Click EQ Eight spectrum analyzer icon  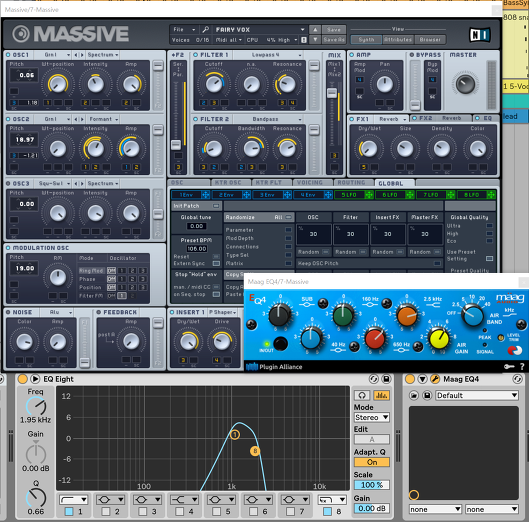[x=381, y=395]
